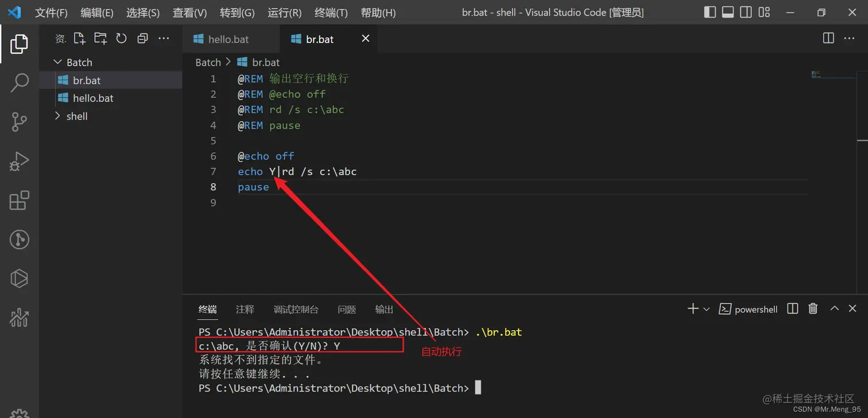868x418 pixels.
Task: Open the Extensions view
Action: (20, 200)
